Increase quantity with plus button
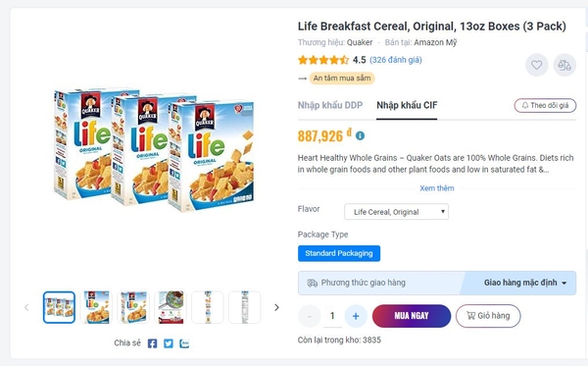The width and height of the screenshot is (588, 366). click(x=356, y=316)
